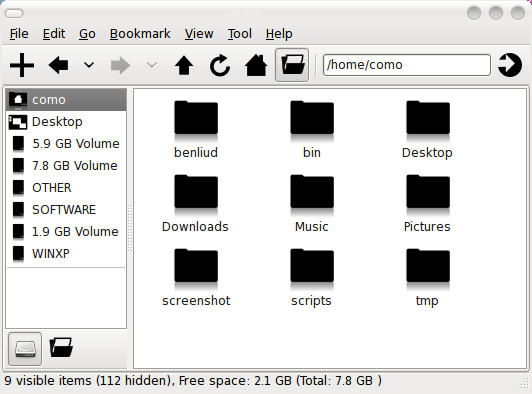This screenshot has width=532, height=394.
Task: Open 1.9 GB Volume in sidebar
Action: point(66,232)
